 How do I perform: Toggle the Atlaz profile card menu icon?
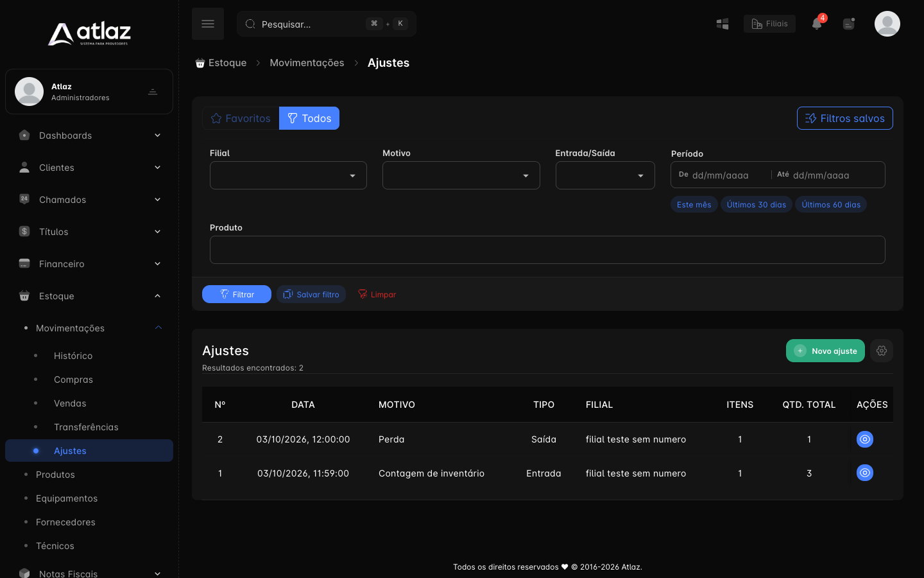153,92
